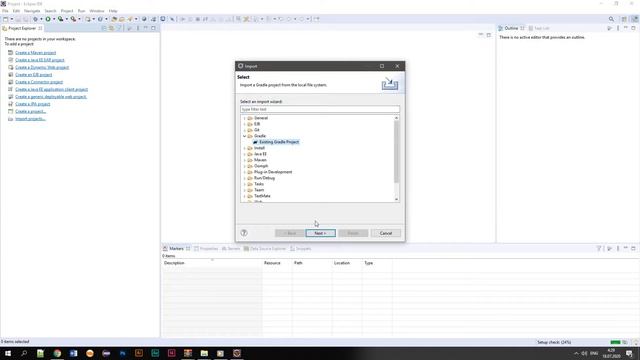Screen dimensions: 640x360
Task: Click Create a JPA project link
Action: (33, 104)
